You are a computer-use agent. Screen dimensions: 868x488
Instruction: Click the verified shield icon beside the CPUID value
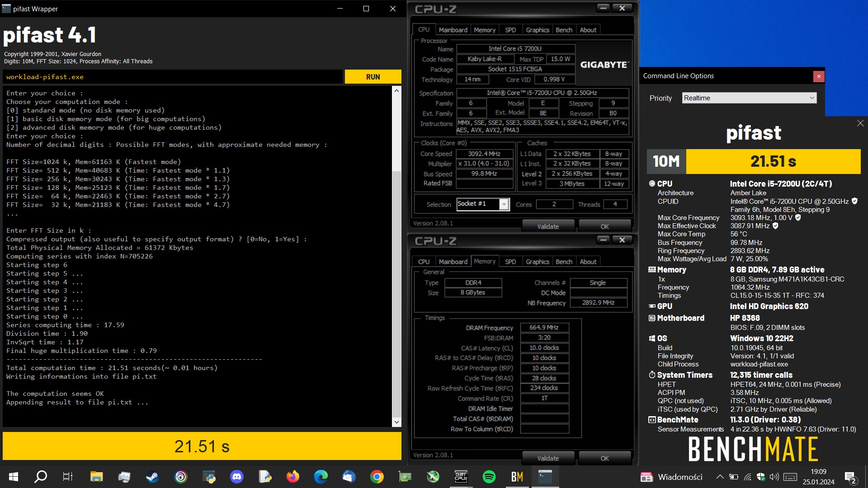tap(854, 201)
